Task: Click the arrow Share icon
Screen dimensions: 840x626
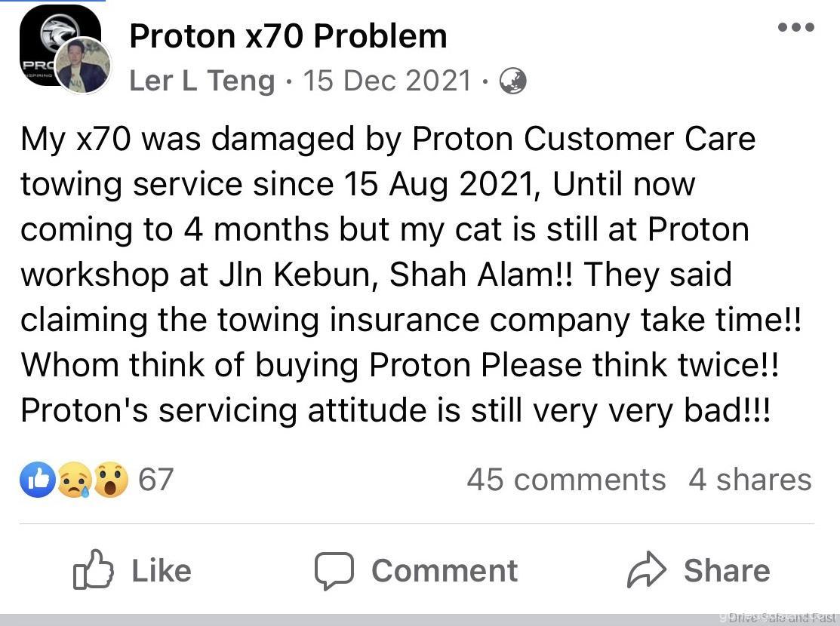Action: 647,572
